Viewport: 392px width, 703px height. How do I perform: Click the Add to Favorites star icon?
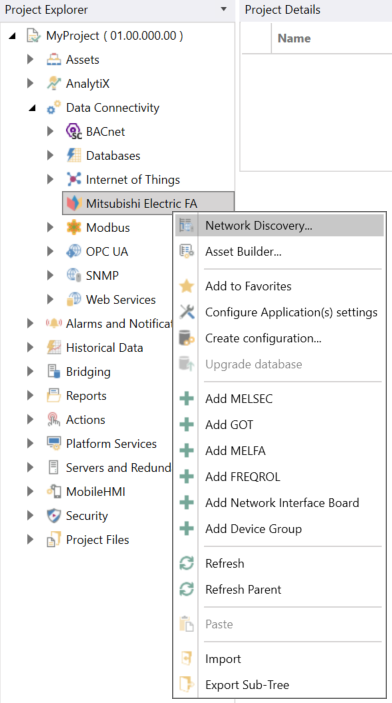(x=186, y=286)
